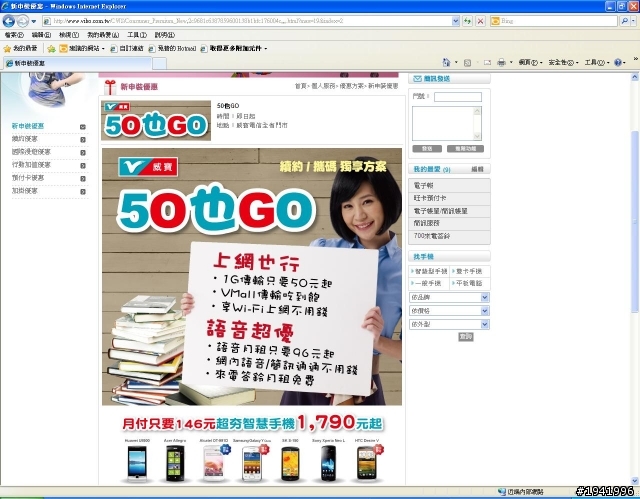The image size is (640, 499).
Task: Open the Home button dropdown arrow
Action: [456, 62]
